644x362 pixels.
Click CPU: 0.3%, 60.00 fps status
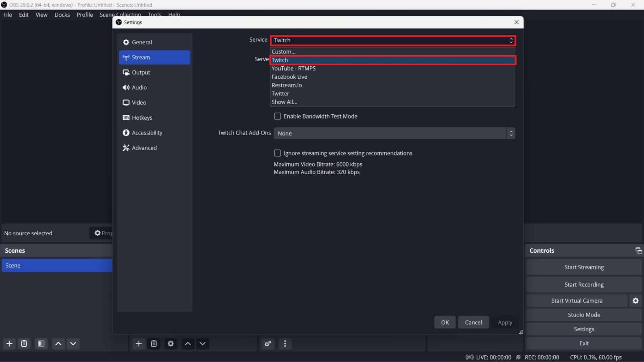coord(596,357)
